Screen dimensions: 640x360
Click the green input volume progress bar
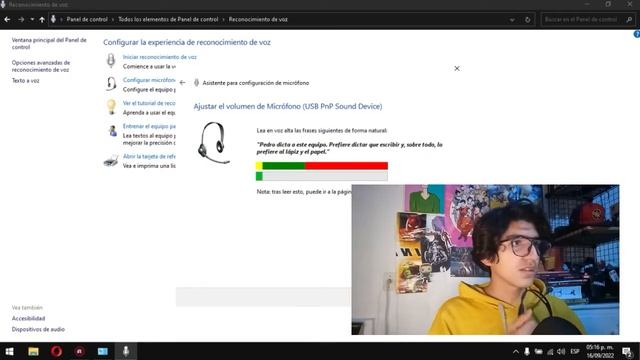pyautogui.click(x=322, y=176)
